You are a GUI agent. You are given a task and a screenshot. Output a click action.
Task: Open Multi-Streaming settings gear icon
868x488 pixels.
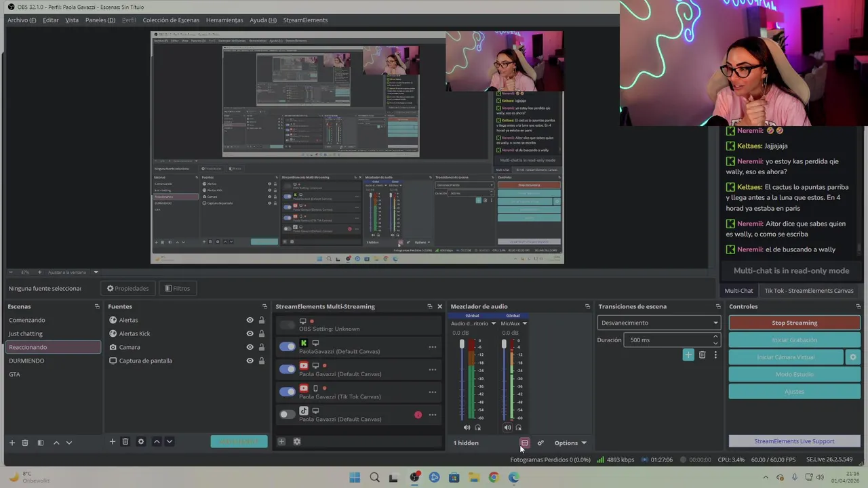click(x=297, y=441)
